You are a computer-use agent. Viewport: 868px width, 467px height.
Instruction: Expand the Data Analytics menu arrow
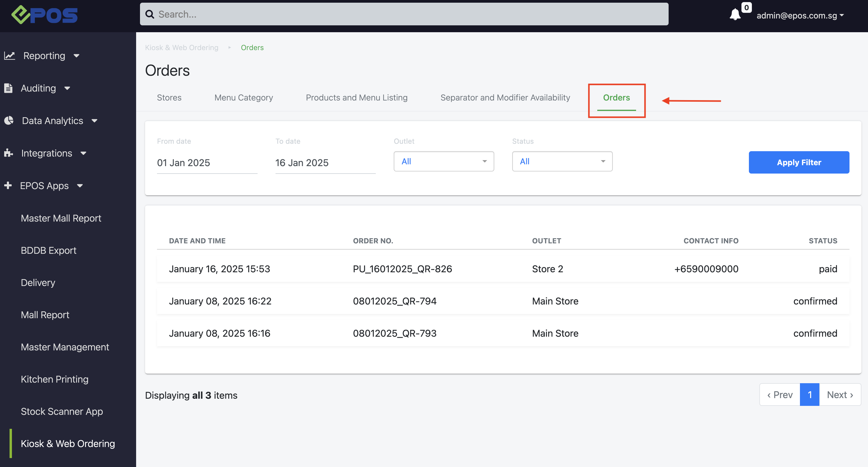coord(94,120)
